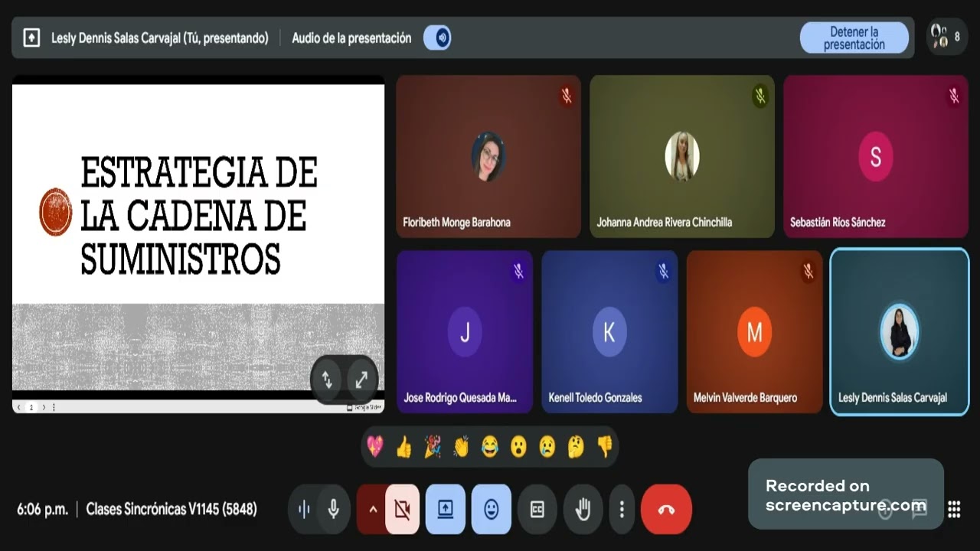The width and height of the screenshot is (980, 551).
Task: Click the muted mic icon on Johanna's tile
Action: click(x=760, y=96)
